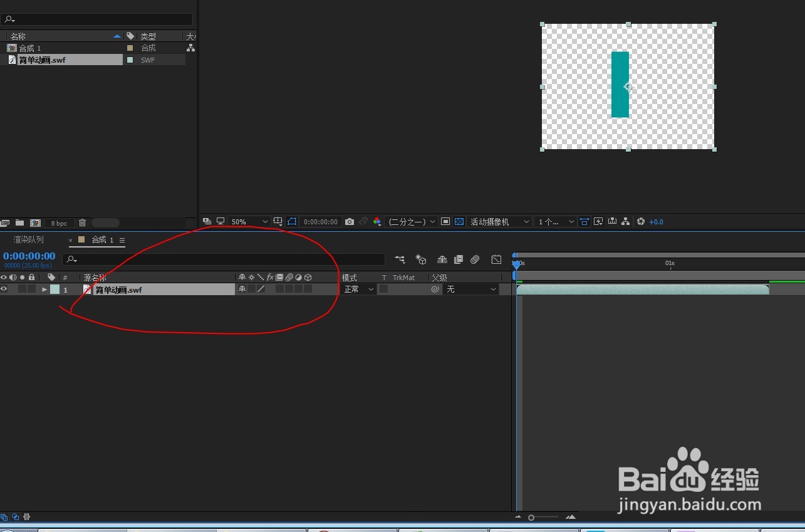Switch to the 渲染队列 tab

[x=28, y=239]
